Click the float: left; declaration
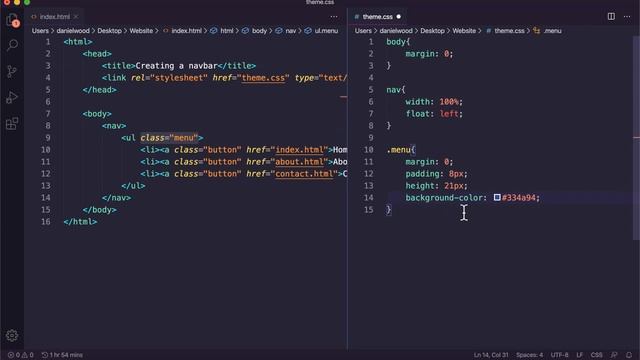The image size is (640, 360). 434,114
